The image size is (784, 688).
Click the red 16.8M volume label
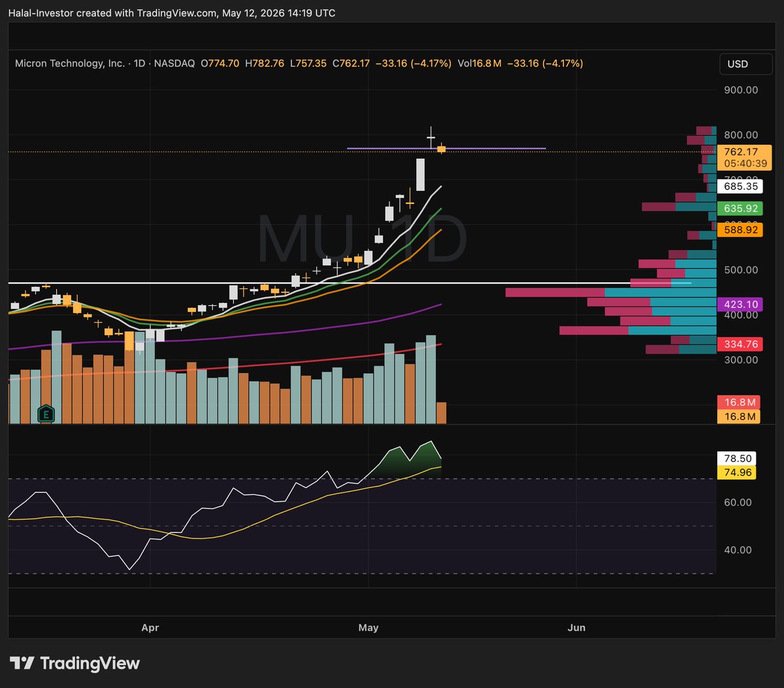(x=738, y=402)
